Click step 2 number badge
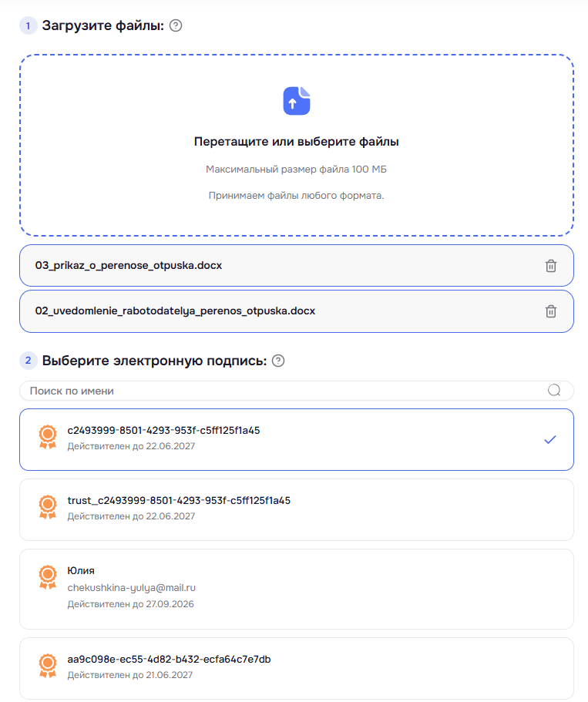588x702 pixels. pos(29,361)
